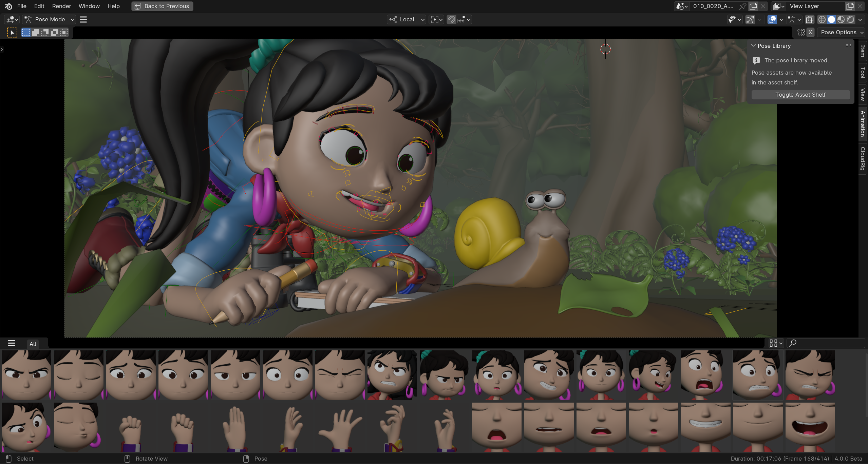
Task: Click the X-axis mirror pose button
Action: click(811, 32)
